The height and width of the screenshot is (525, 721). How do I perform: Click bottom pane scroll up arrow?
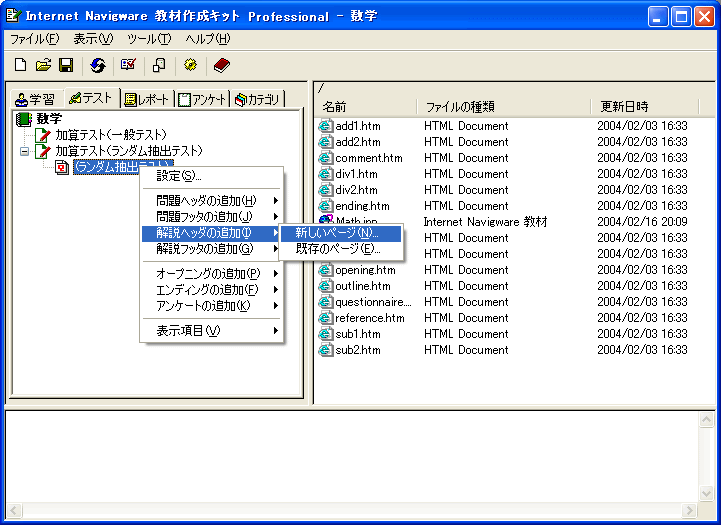[706, 419]
